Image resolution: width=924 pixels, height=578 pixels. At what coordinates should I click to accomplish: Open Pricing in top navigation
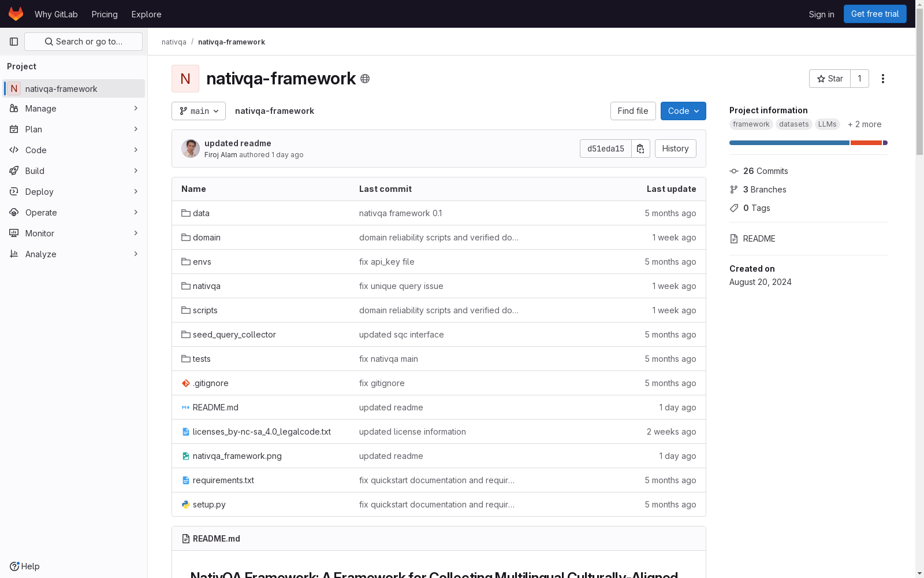coord(105,14)
